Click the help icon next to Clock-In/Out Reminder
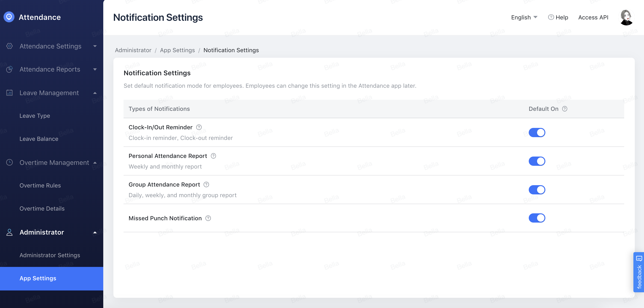This screenshot has width=644, height=308. tap(199, 127)
